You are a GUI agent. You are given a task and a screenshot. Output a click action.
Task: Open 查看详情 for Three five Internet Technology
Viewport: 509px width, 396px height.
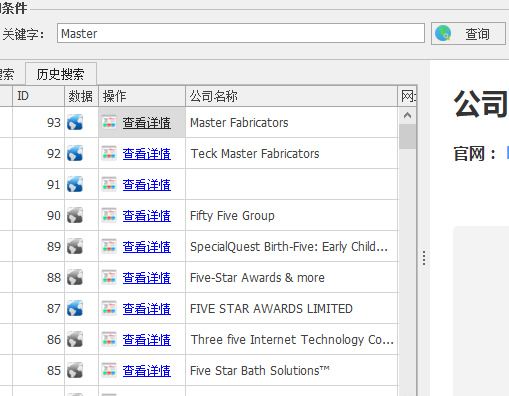click(147, 340)
